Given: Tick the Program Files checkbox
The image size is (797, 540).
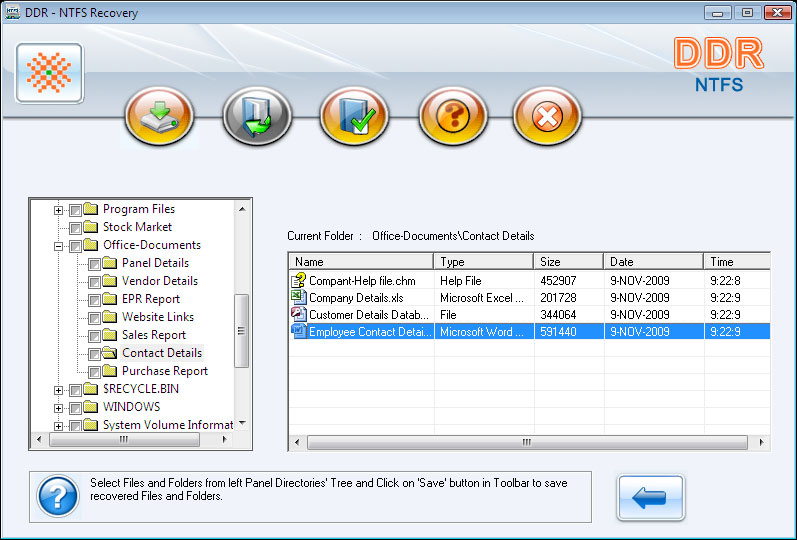Looking at the screenshot, I should pyautogui.click(x=75, y=210).
